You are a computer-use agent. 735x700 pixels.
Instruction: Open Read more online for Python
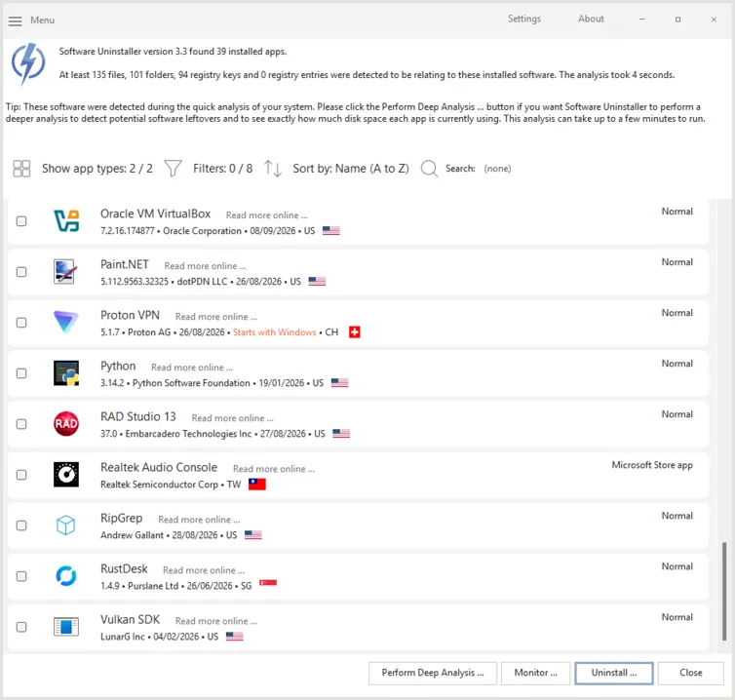pos(192,368)
